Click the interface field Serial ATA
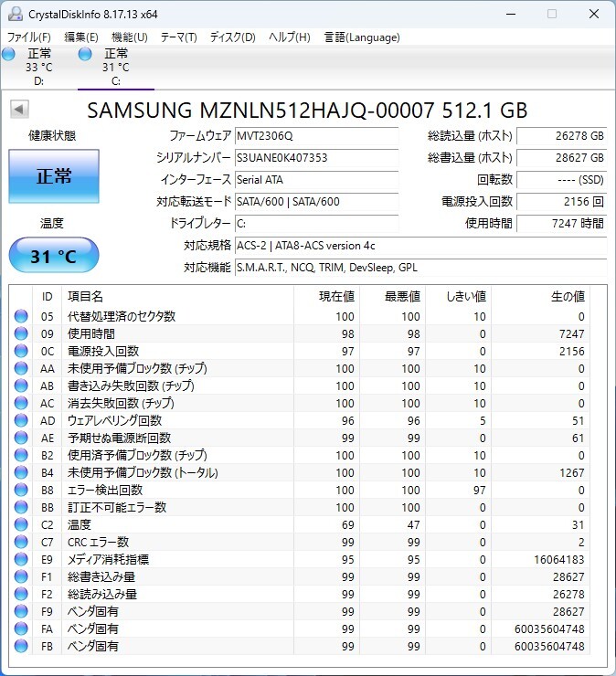Viewport: 616px width, 676px height. pos(316,180)
